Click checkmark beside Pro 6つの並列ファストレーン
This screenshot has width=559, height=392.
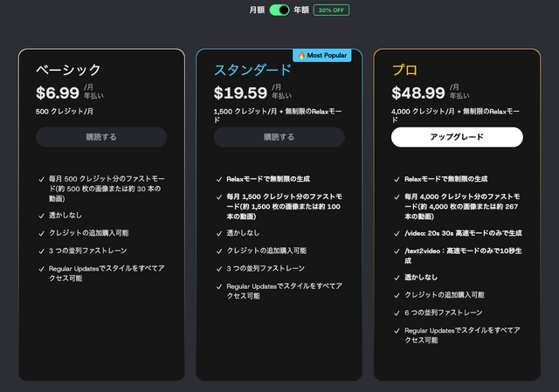coord(397,313)
